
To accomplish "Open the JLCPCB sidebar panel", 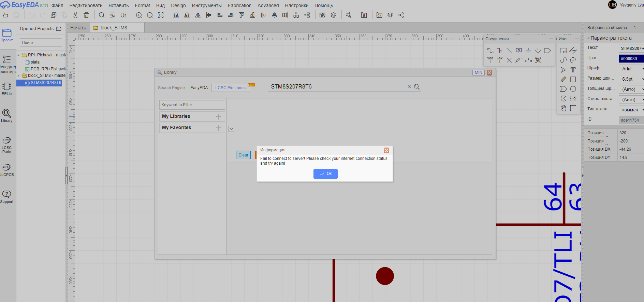I will pos(6,170).
